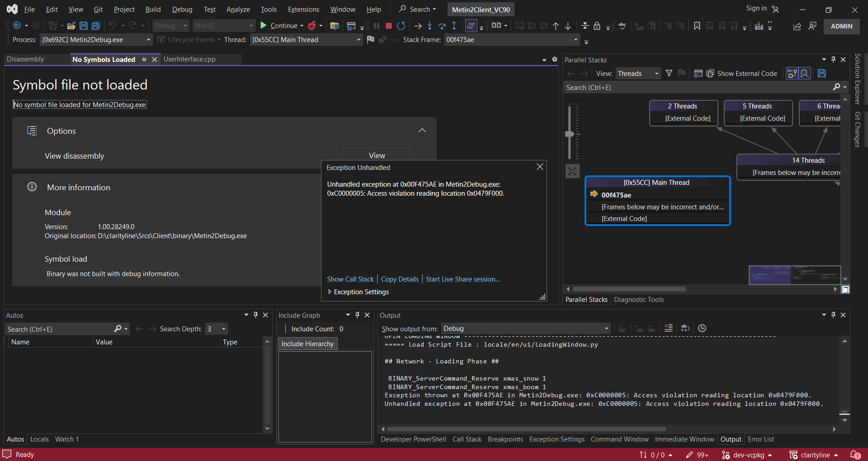Save Parallel Stacks diagram as image

(x=822, y=73)
